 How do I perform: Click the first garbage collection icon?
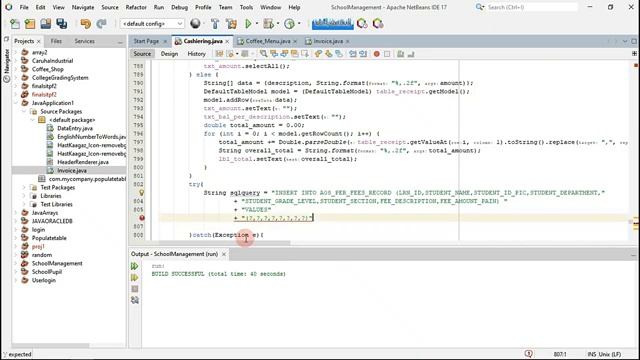point(362,24)
